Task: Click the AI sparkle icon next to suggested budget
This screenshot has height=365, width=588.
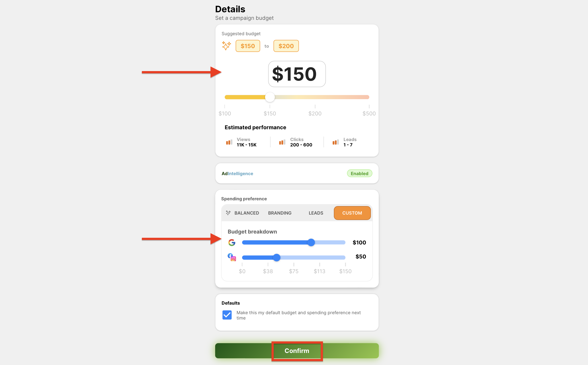Action: point(226,45)
